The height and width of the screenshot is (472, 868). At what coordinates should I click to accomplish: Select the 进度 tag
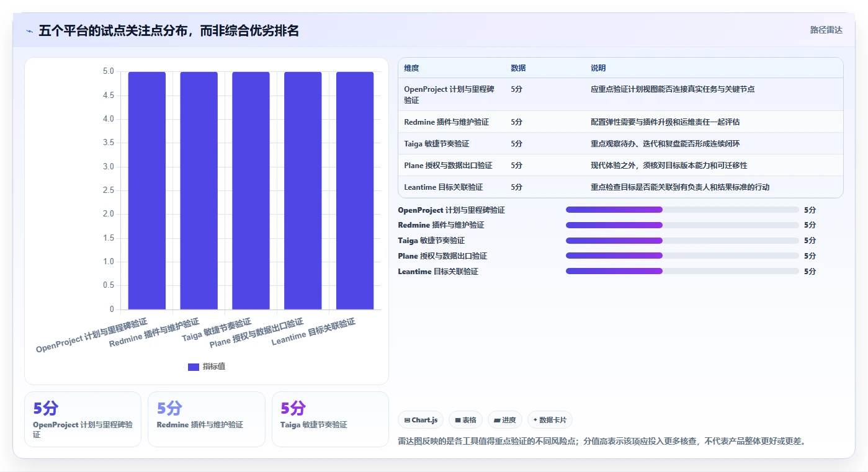point(505,420)
